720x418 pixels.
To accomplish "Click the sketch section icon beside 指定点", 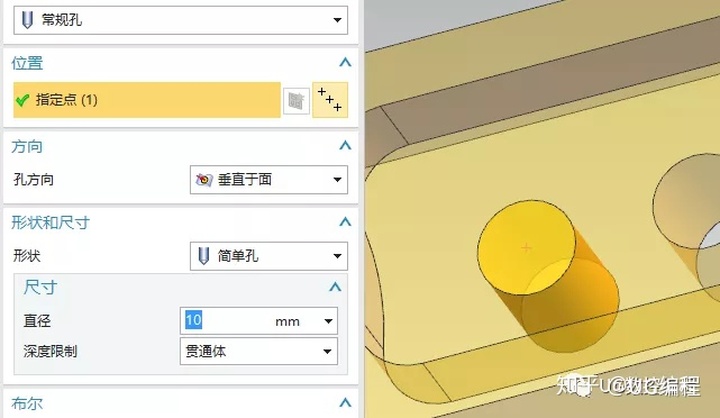I will 296,101.
